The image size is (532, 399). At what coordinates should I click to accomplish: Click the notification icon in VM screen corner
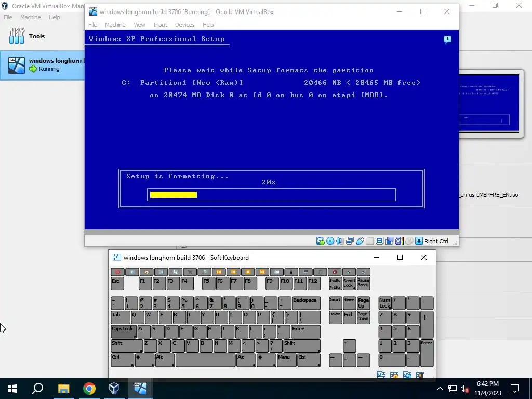[447, 39]
